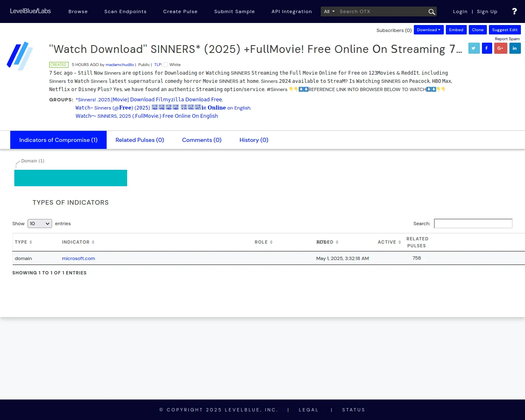Viewport: 525px width, 420px height.
Task: Click the pulse avatar stripe icon
Action: point(20,56)
